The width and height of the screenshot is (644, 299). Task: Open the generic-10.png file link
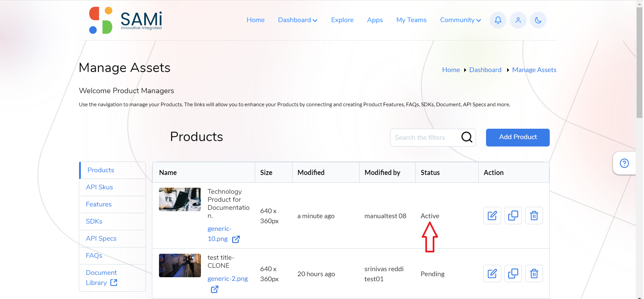click(x=219, y=234)
